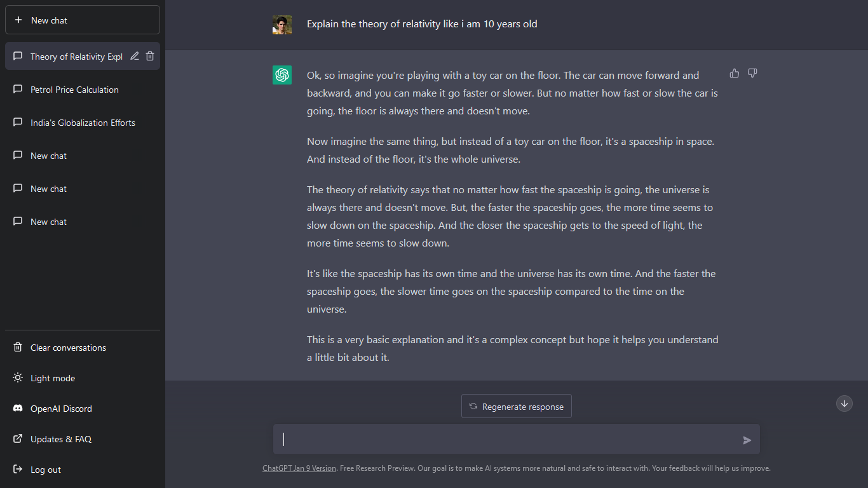The height and width of the screenshot is (488, 868).
Task: Open the OpenAI Discord link
Action: (x=61, y=409)
